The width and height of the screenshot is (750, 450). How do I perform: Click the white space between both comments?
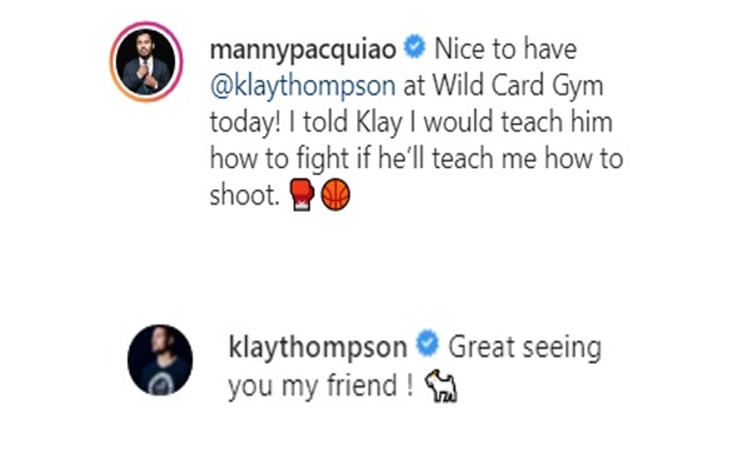(375, 268)
